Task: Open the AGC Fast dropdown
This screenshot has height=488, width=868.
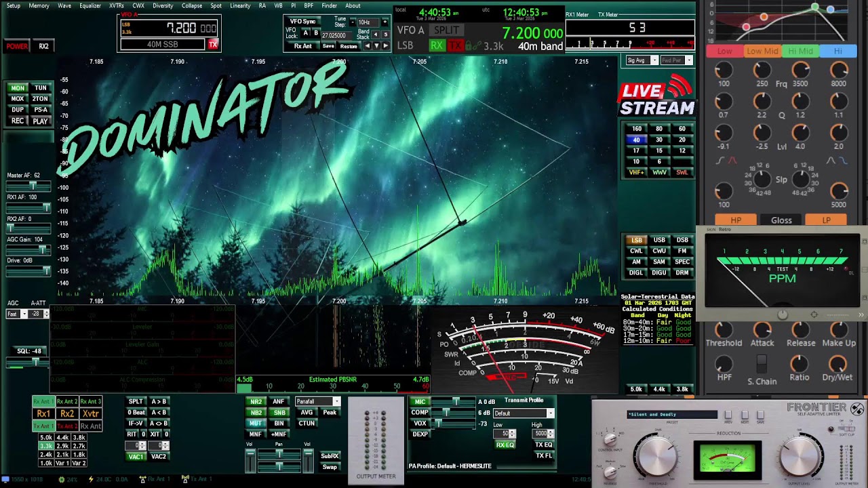Action: pyautogui.click(x=17, y=314)
